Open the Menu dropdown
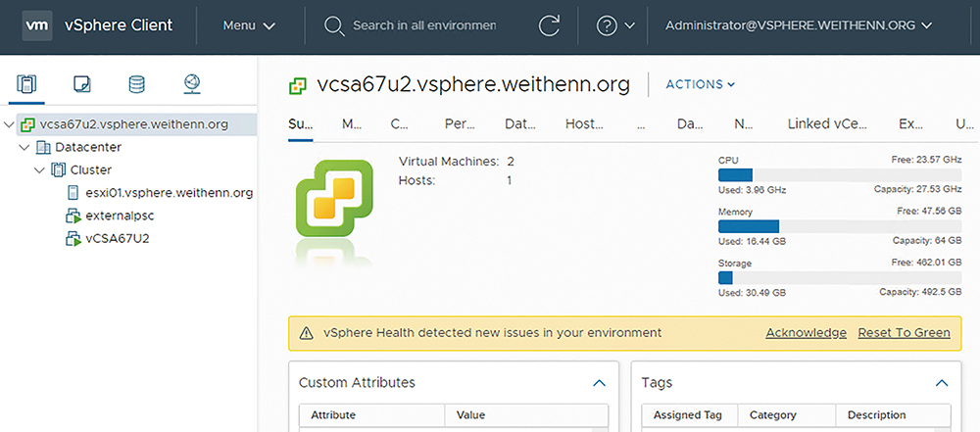The width and height of the screenshot is (980, 432). tap(249, 25)
